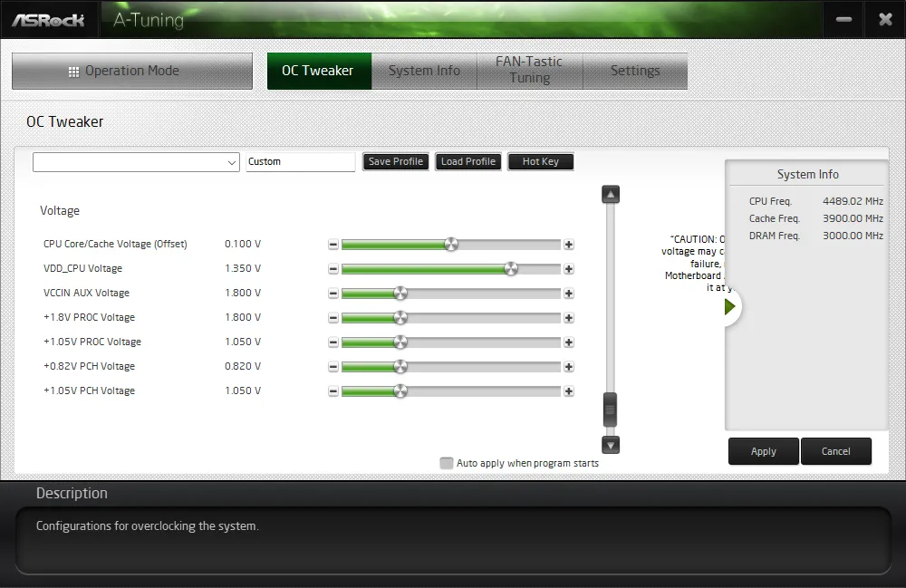Minimize the A-Tuning window
The image size is (906, 588).
843,20
